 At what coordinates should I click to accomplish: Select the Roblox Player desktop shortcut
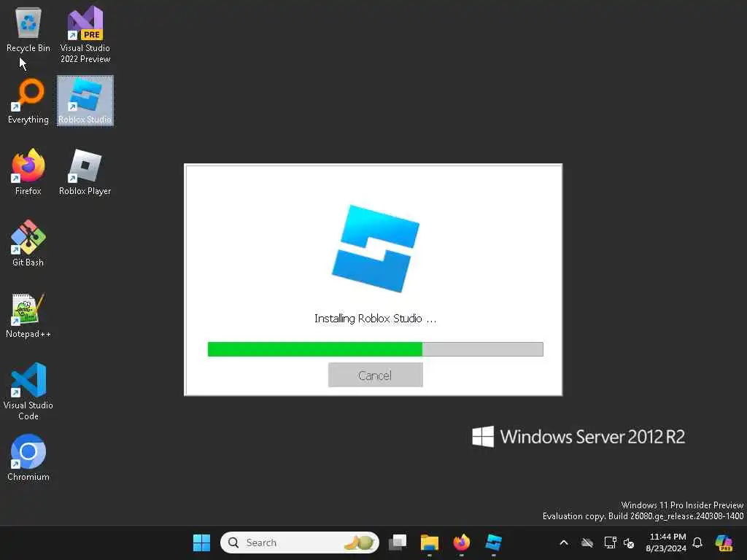coord(85,172)
